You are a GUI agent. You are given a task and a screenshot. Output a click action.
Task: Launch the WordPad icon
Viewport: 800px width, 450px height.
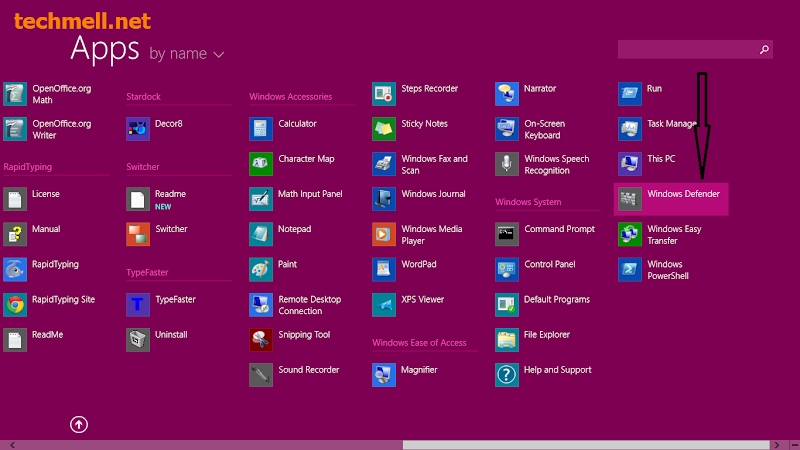pos(384,270)
